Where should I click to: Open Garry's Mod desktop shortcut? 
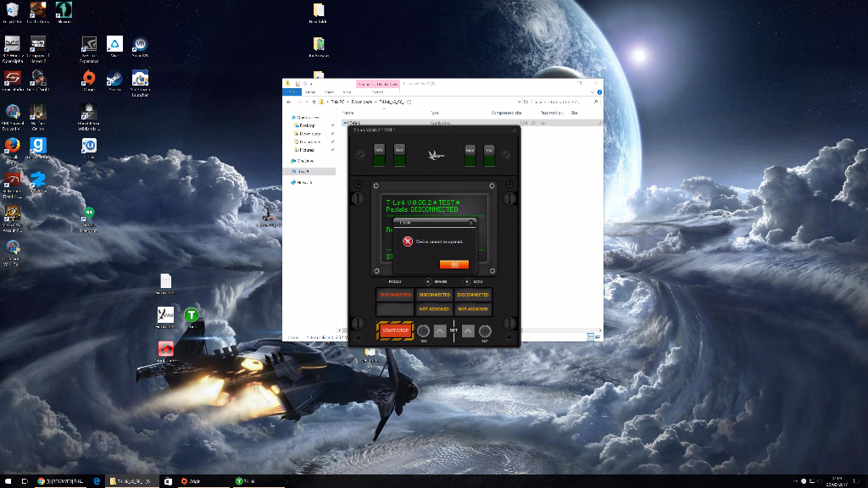tap(38, 147)
